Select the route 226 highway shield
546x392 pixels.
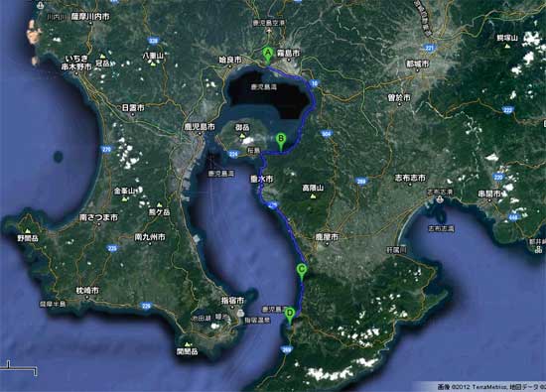click(147, 306)
